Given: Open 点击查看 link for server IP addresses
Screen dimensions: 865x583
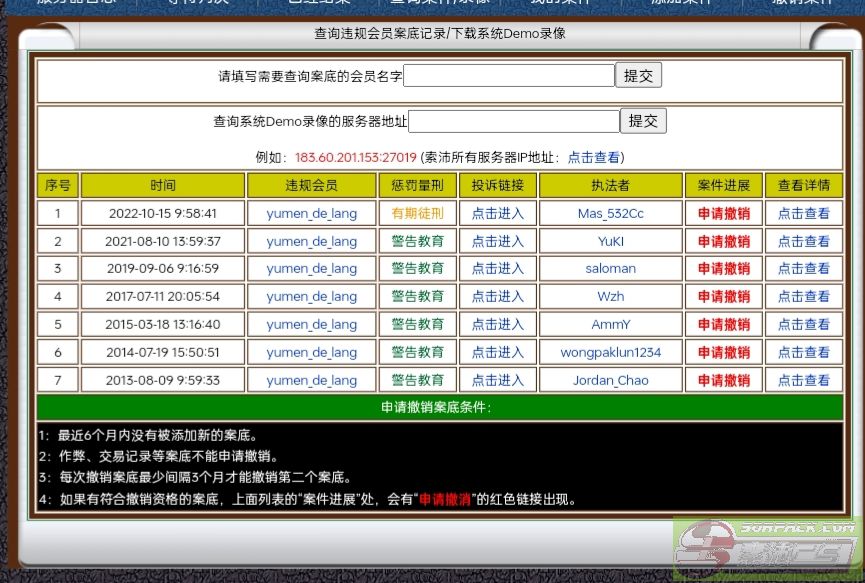Looking at the screenshot, I should tap(594, 157).
